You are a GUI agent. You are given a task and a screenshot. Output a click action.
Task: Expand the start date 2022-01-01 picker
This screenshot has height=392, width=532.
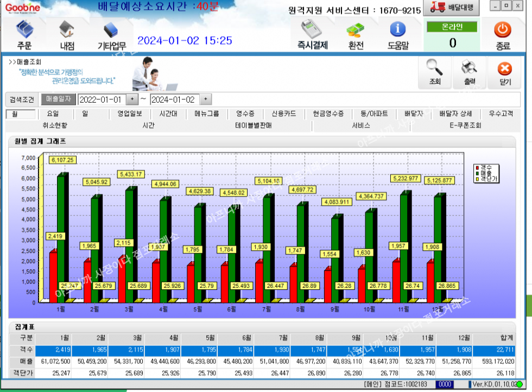(x=132, y=99)
